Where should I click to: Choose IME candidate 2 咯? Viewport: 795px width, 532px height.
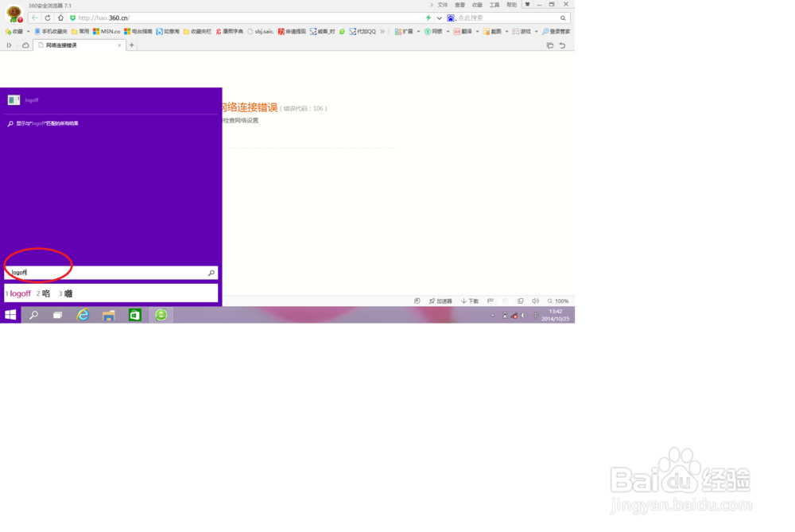point(43,293)
